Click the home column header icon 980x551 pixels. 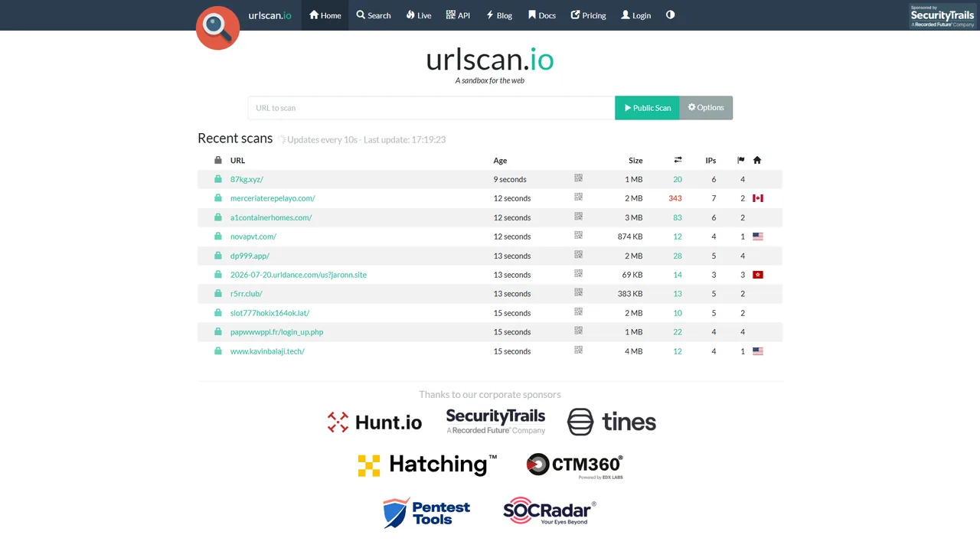coord(757,160)
